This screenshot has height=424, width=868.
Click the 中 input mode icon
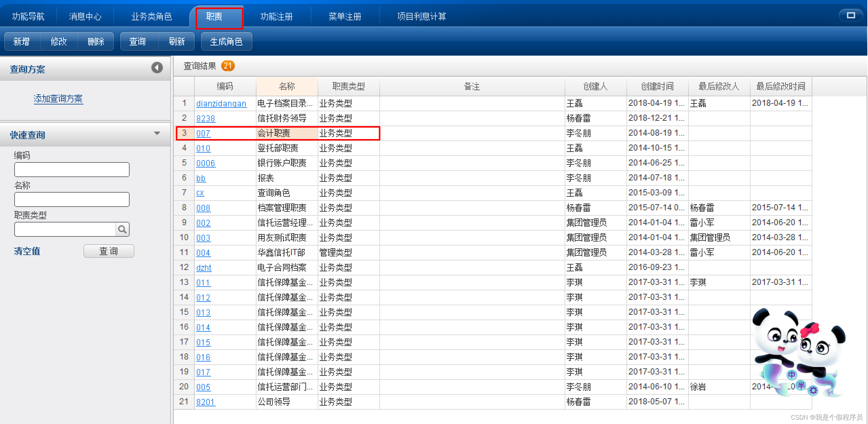coord(792,375)
